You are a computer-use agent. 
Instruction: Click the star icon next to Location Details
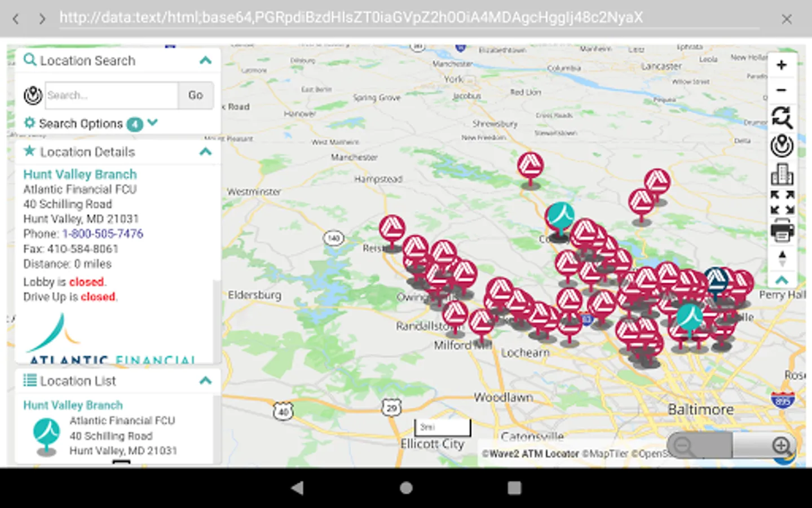tap(29, 151)
